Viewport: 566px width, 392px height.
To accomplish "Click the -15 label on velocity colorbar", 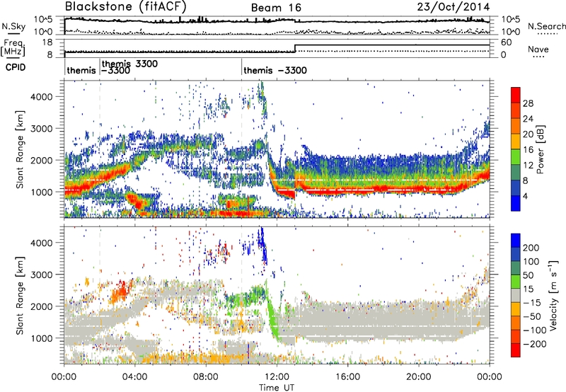I will click(532, 303).
